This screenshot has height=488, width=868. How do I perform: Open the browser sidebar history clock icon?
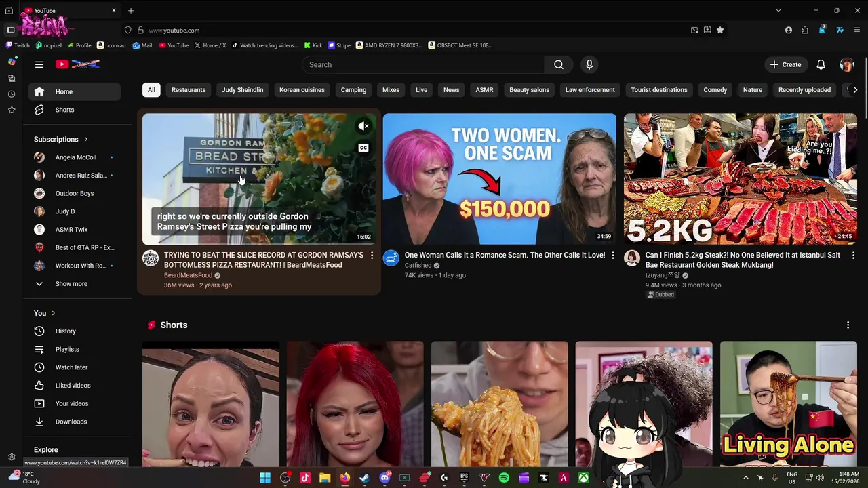12,94
